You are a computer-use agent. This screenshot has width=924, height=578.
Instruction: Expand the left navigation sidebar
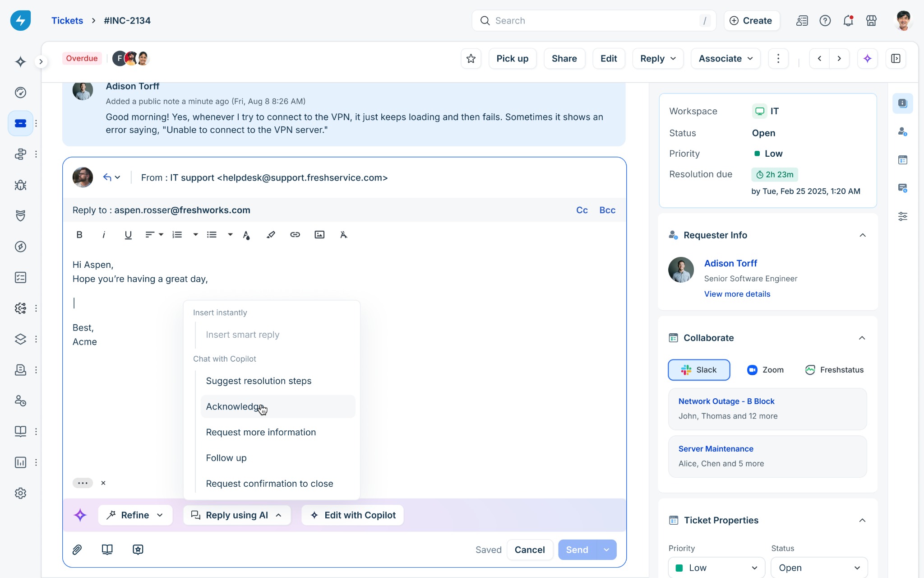click(x=41, y=61)
